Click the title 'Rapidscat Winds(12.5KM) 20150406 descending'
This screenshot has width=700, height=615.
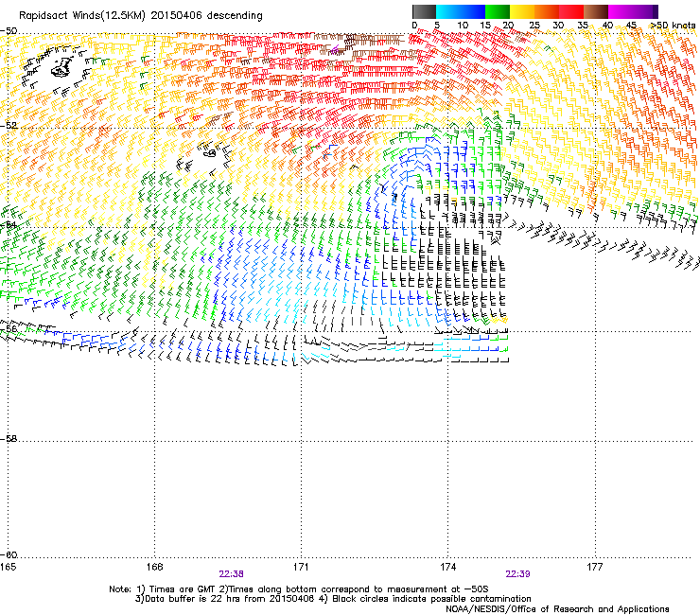[x=141, y=16]
